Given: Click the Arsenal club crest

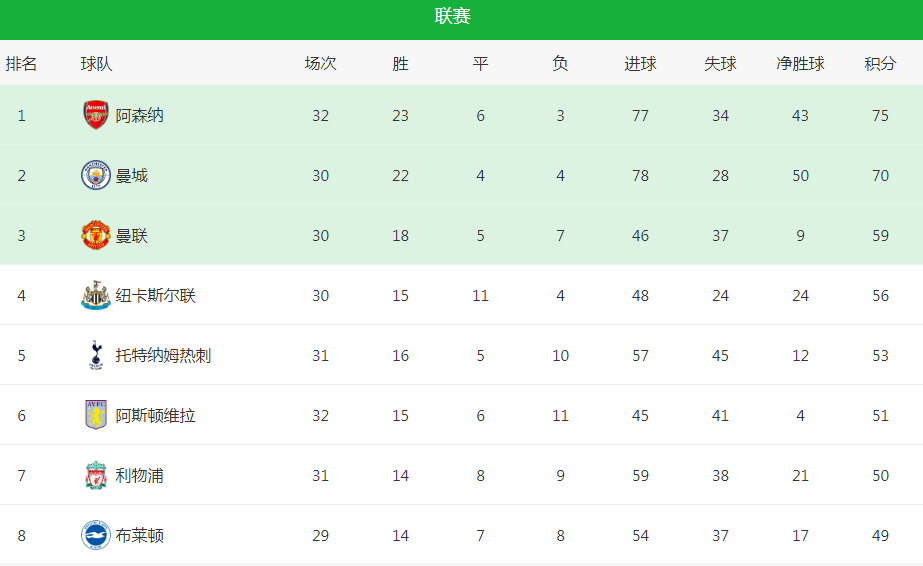Looking at the screenshot, I should click(x=95, y=115).
